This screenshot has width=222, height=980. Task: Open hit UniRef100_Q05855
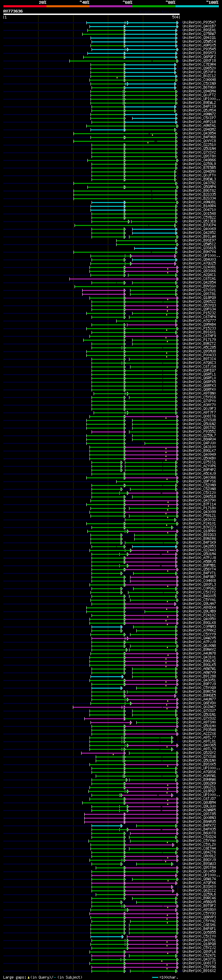coord(199,933)
